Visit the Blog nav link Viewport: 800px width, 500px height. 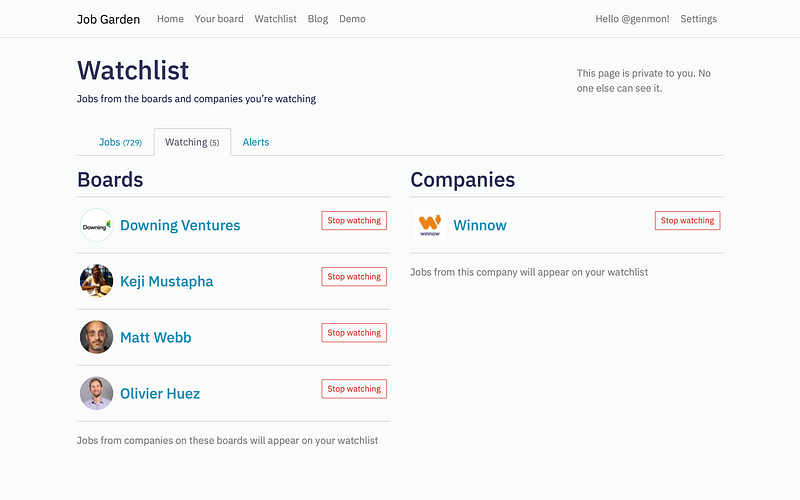click(318, 19)
